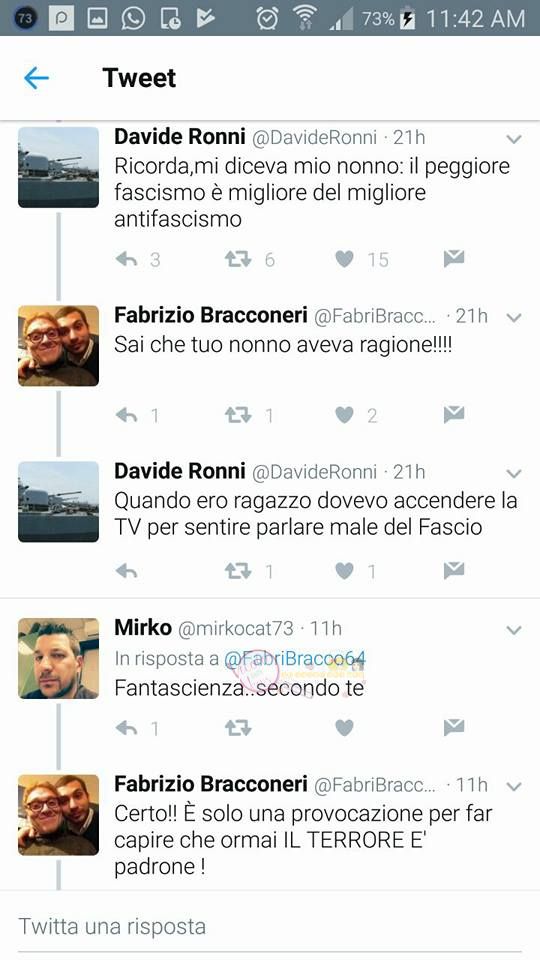Expand chevron menu on Mirko's tweet
The image size is (540, 960).
click(514, 631)
